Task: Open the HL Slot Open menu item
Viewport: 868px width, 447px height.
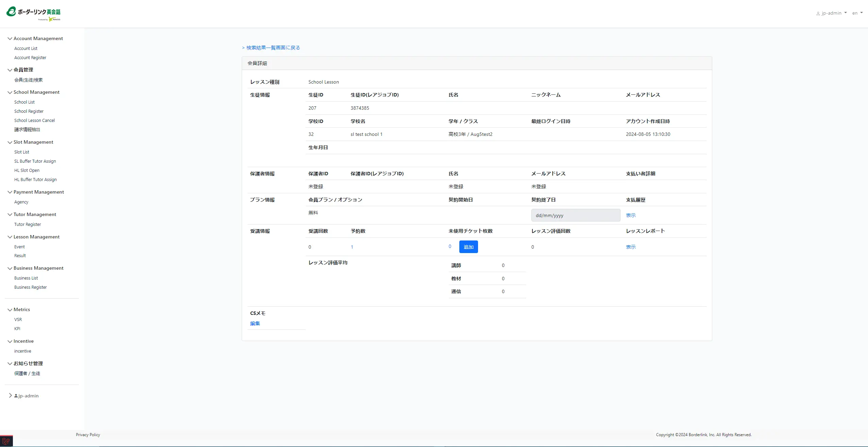Action: [27, 171]
